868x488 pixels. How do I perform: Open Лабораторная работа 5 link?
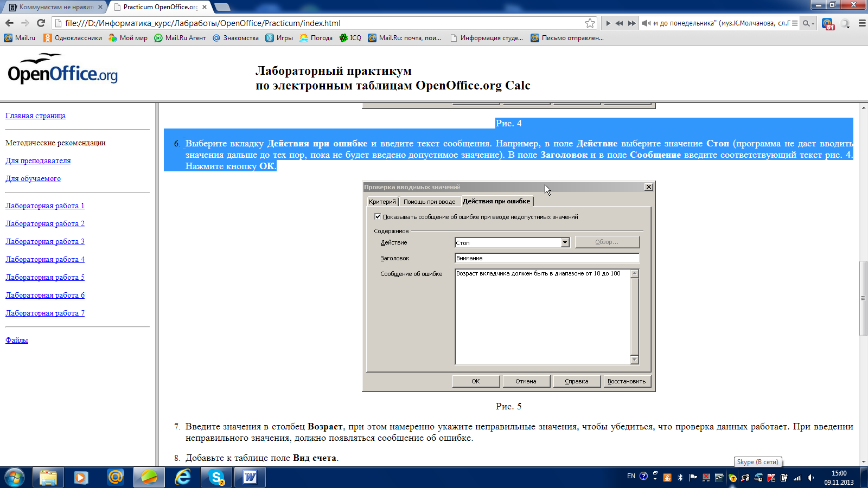click(45, 277)
